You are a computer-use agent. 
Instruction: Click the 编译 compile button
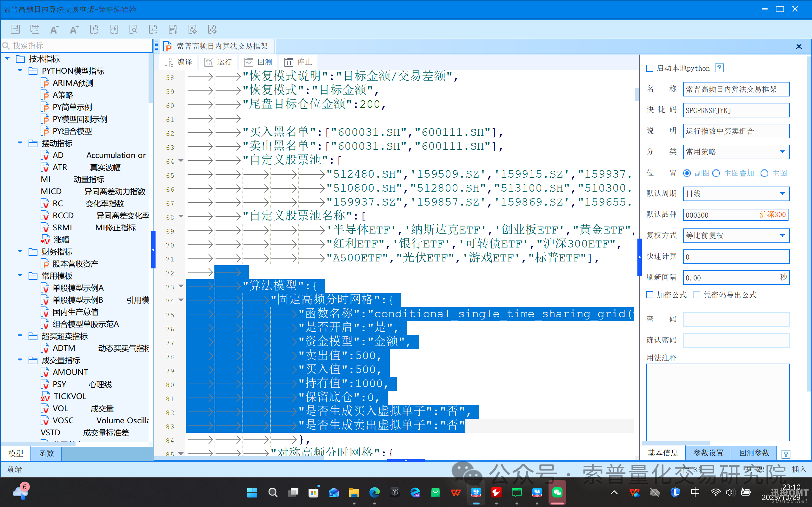tap(179, 62)
